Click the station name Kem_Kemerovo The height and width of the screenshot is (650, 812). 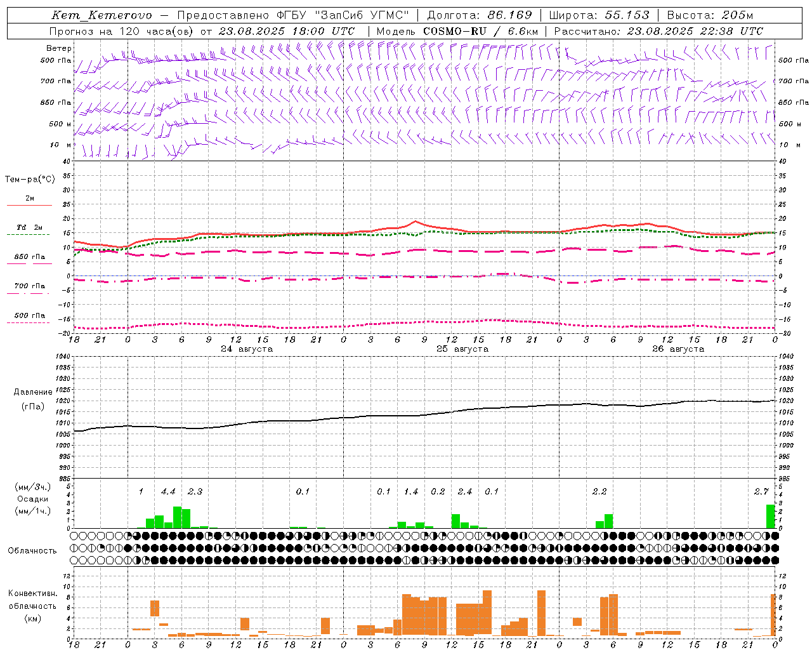(101, 15)
